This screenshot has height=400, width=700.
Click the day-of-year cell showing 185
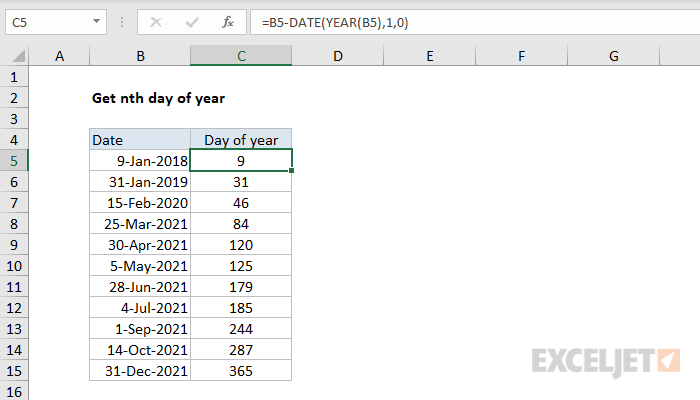pyautogui.click(x=241, y=308)
